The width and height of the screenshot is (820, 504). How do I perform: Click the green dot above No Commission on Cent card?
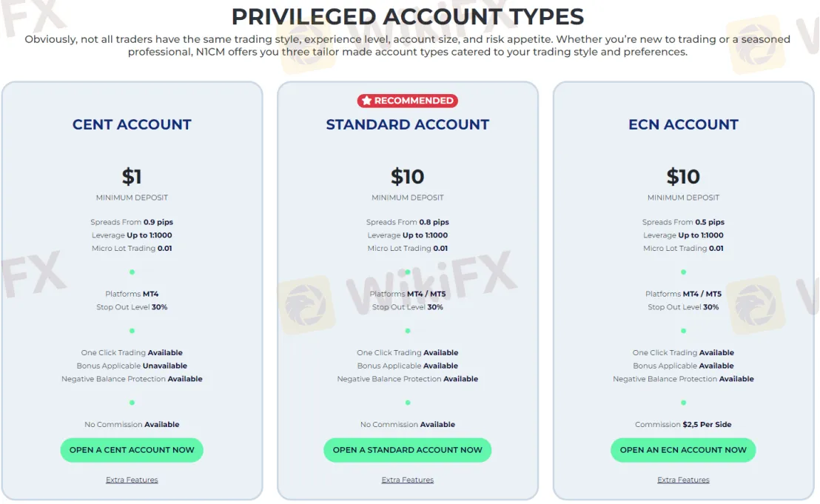click(132, 403)
